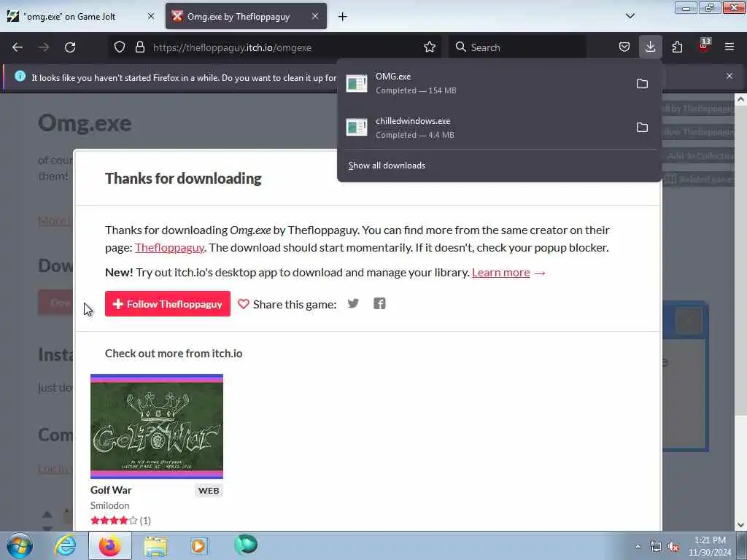The width and height of the screenshot is (747, 560).
Task: Close the Omg.exe by Thefloppaguy tab
Action: [x=315, y=16]
